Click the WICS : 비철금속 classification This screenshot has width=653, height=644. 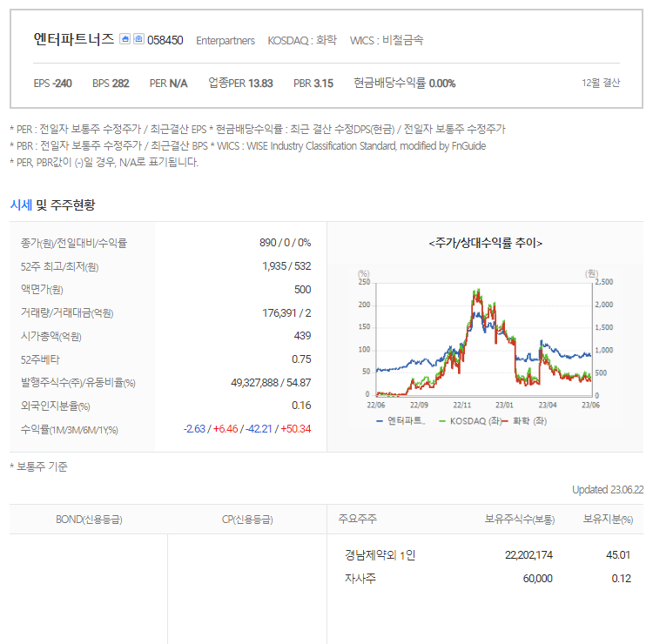(x=387, y=40)
